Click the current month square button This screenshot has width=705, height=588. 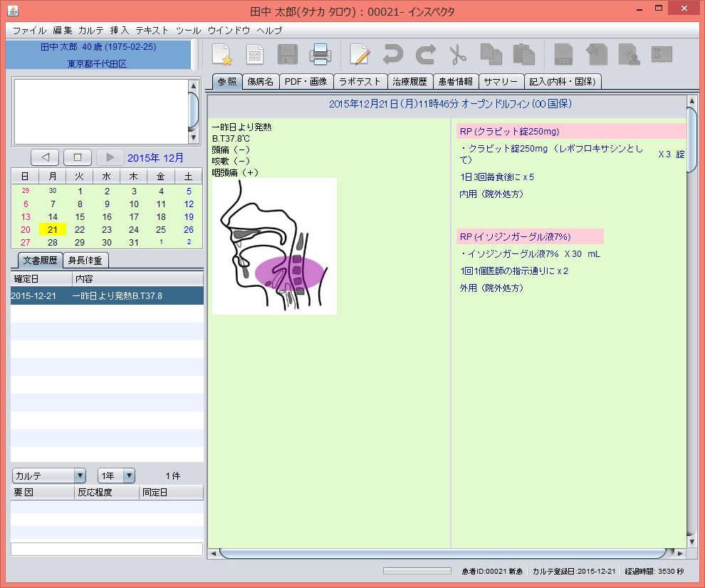78,157
